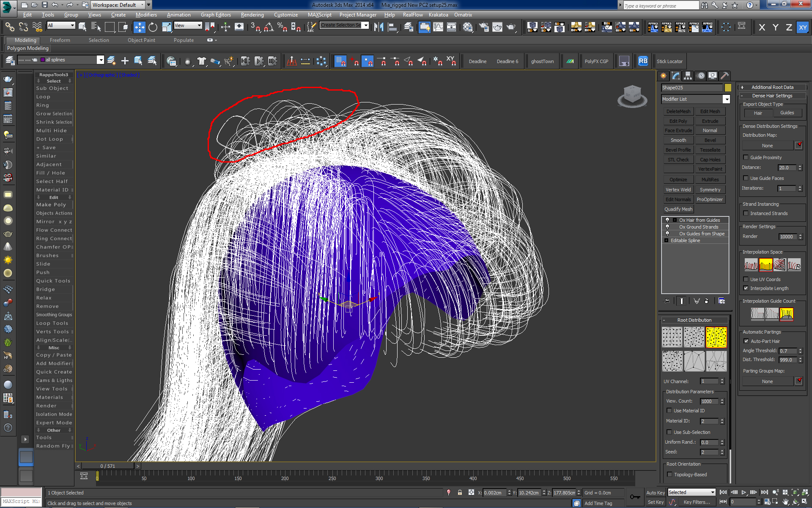Check Instanced Strands option
Screen dimensions: 812x508
[x=746, y=213]
